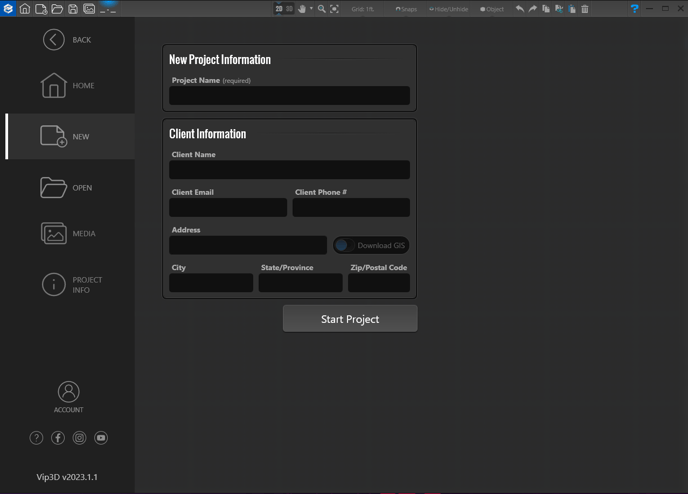Switch to 2D view mode
Image resolution: width=688 pixels, height=494 pixels.
click(x=279, y=9)
